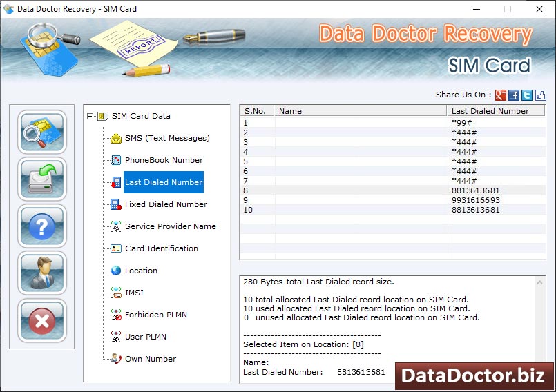This screenshot has height=392, width=556.
Task: Select SMS (Text Messages) in tree
Action: [167, 138]
